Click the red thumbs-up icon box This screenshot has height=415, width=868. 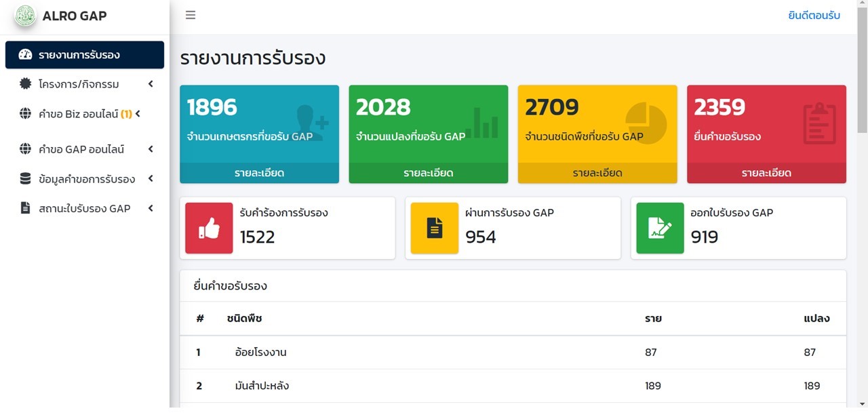pyautogui.click(x=209, y=229)
